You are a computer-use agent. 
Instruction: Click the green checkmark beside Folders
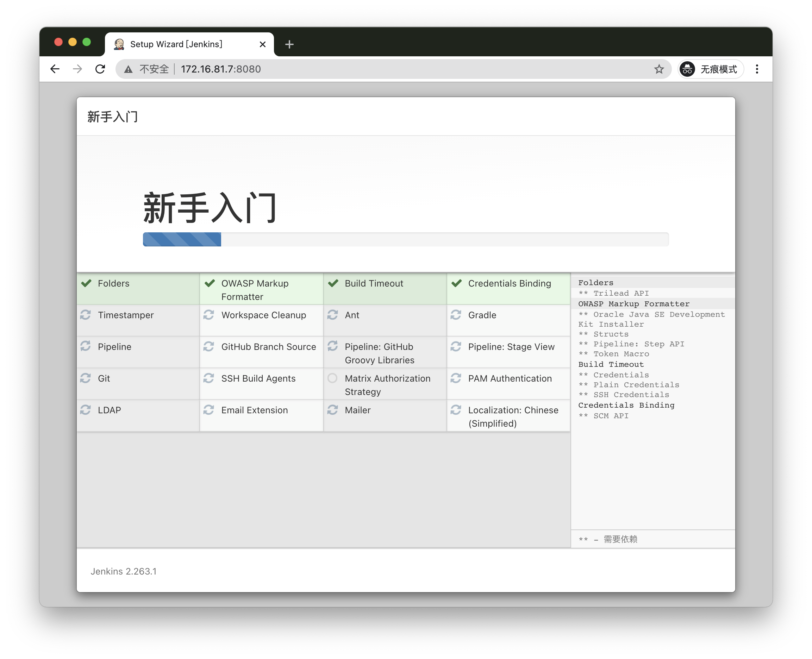pyautogui.click(x=86, y=283)
